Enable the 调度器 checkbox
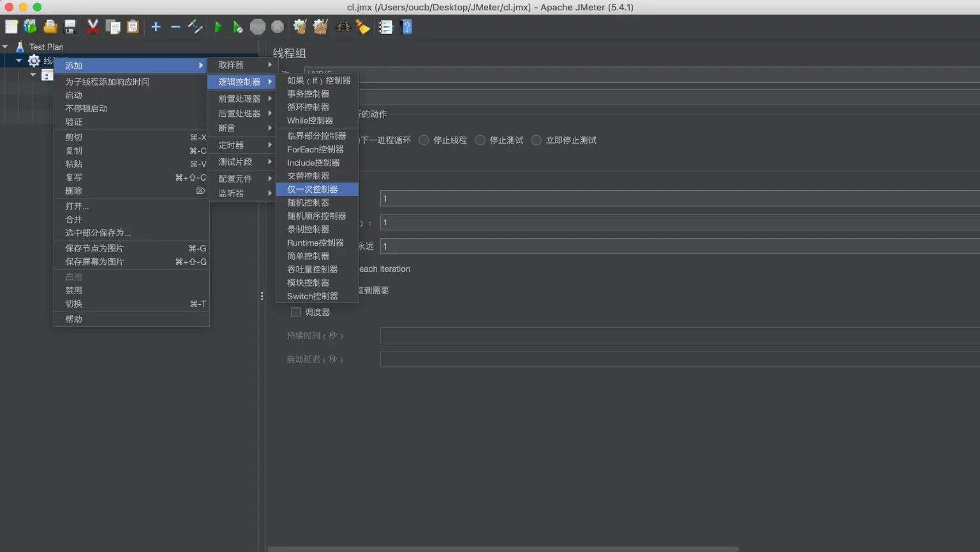 click(296, 312)
